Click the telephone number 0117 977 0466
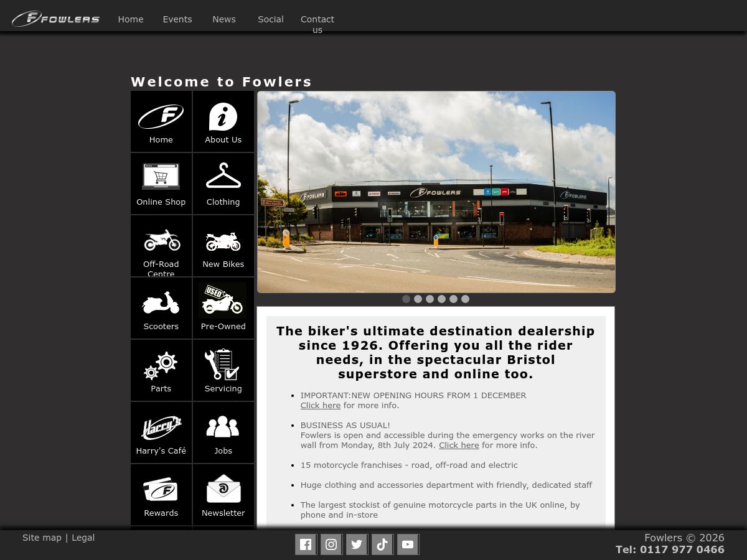This screenshot has height=560, width=747. click(682, 549)
